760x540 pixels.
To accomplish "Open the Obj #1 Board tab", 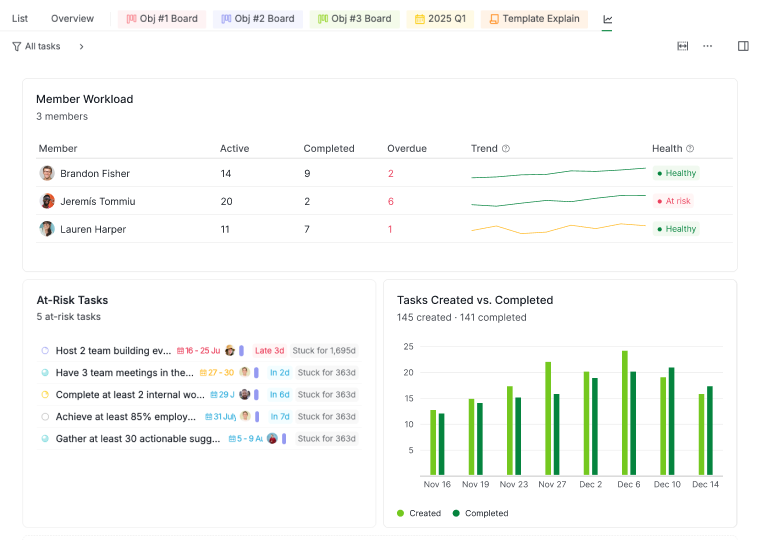I will (162, 19).
